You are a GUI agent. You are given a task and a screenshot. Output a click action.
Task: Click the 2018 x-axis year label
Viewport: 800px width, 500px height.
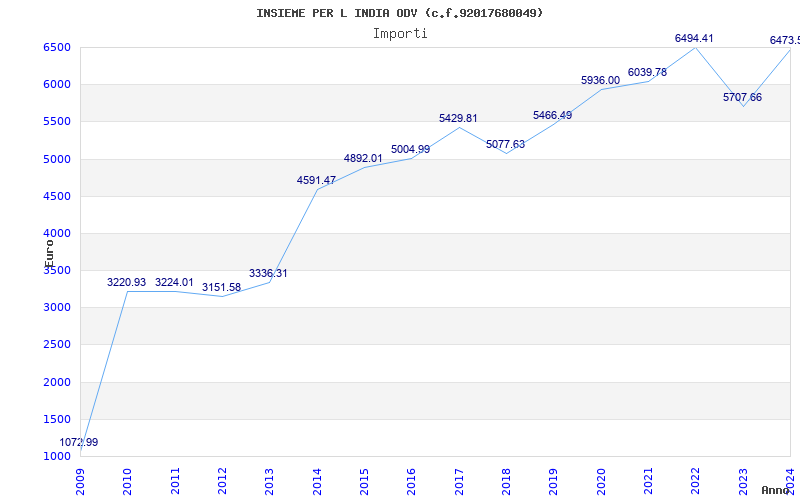507,482
